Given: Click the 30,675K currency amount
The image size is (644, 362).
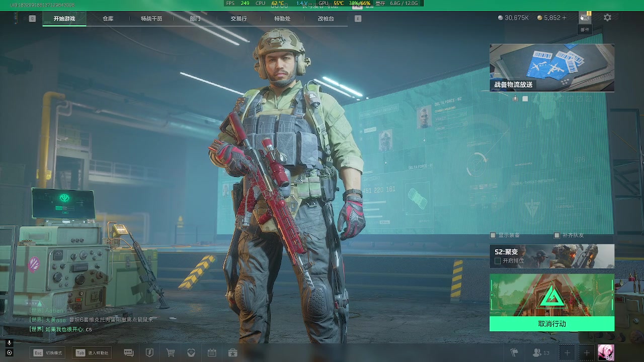Looking at the screenshot, I should [517, 18].
